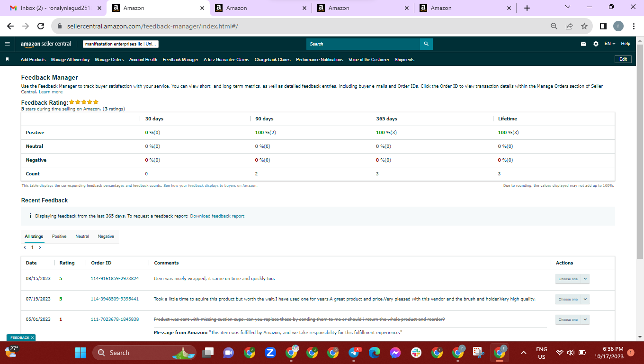644x364 pixels.
Task: Toggle the browser side panel icon
Action: 603,26
